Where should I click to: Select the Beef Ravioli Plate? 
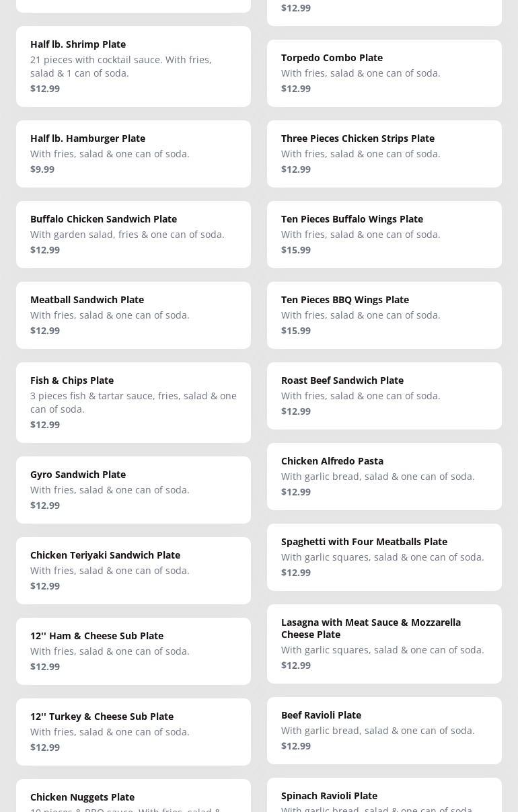tap(384, 730)
